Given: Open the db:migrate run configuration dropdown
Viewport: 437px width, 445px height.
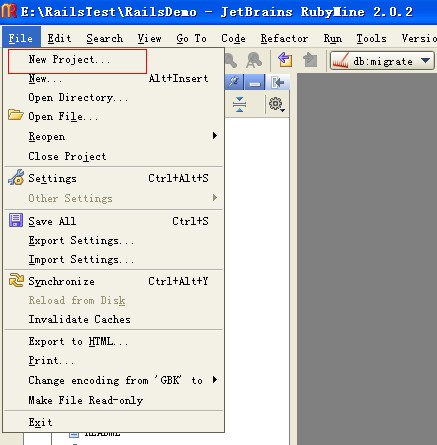Looking at the screenshot, I should coord(382,61).
